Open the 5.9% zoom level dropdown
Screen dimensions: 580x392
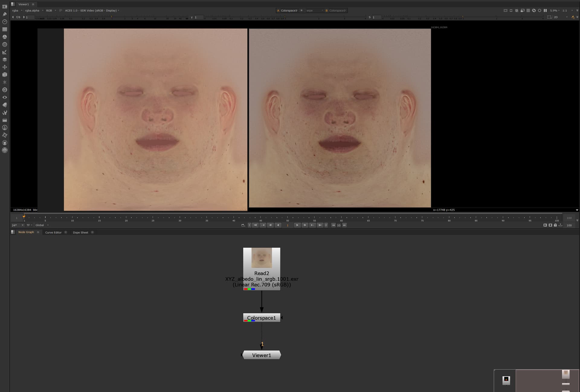[x=555, y=11]
